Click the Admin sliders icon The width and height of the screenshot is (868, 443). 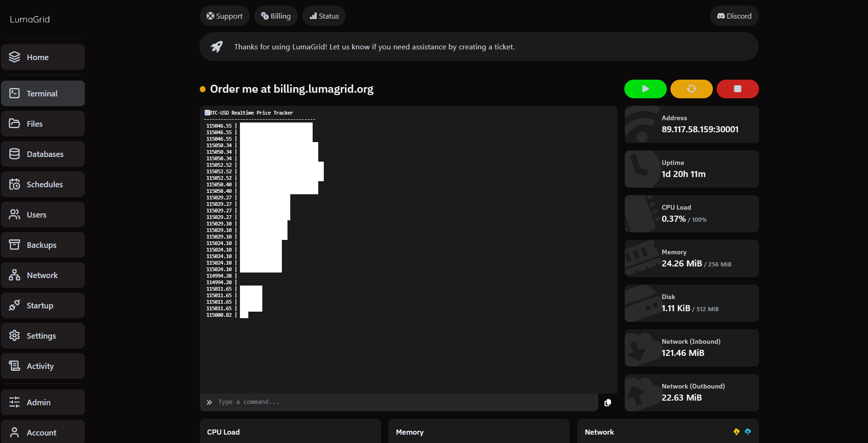[14, 402]
